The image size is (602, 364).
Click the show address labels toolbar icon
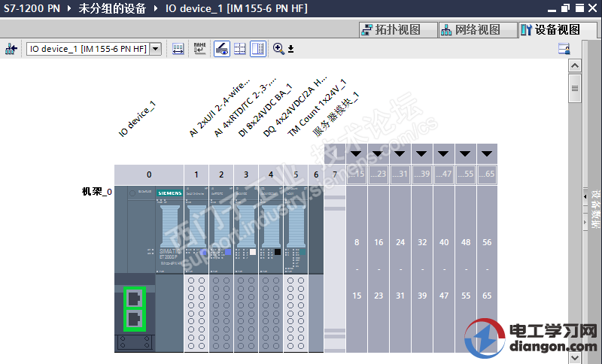pos(178,49)
